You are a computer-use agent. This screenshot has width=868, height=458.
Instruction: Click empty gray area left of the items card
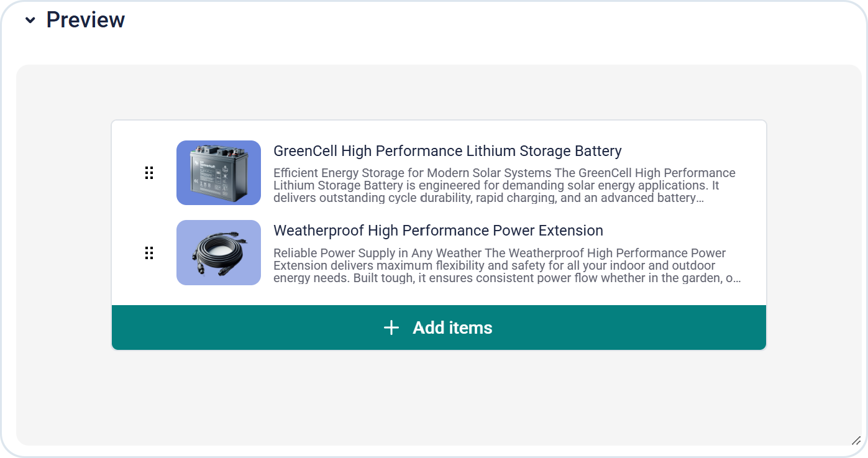coord(63,236)
